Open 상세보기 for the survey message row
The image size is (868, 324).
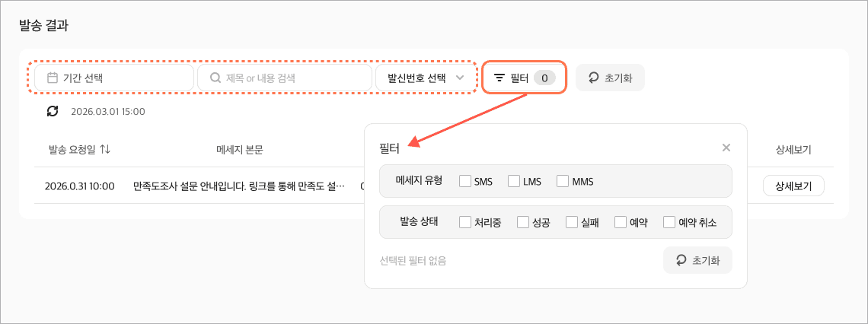[x=793, y=186]
